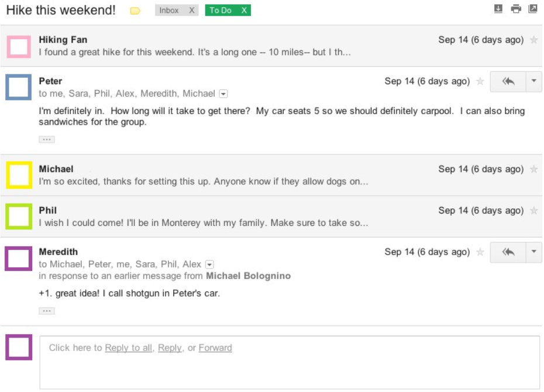Open the Inbox label chip
Image resolution: width=544 pixels, height=392 pixels.
tap(170, 10)
